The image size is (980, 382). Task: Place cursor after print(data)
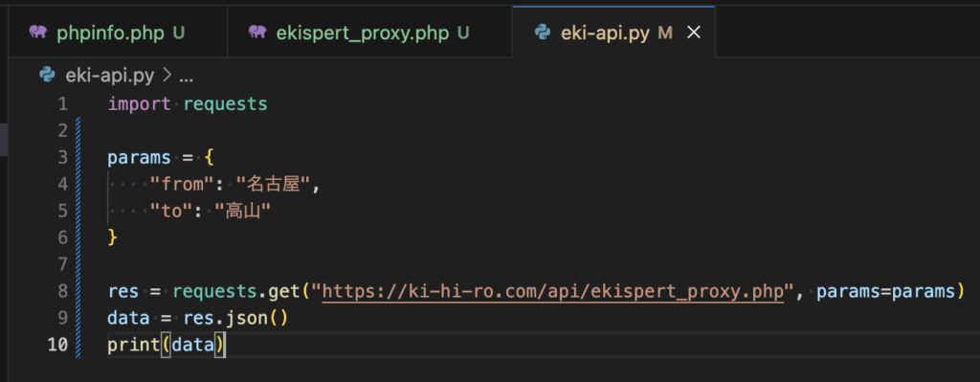click(x=224, y=345)
